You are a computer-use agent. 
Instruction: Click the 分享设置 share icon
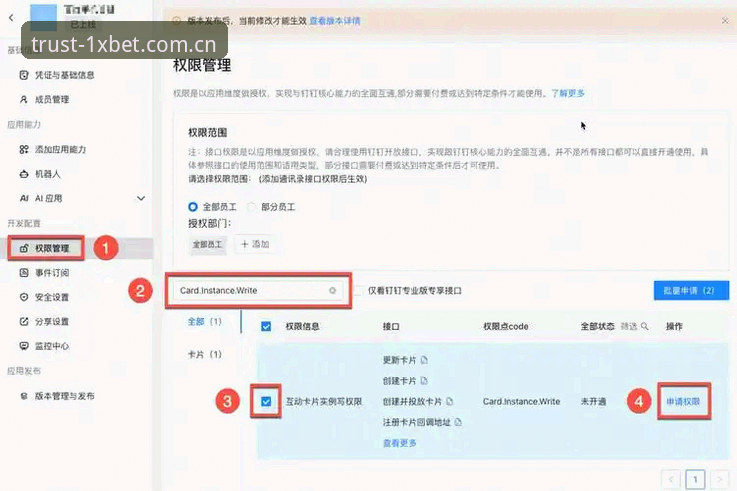(24, 321)
